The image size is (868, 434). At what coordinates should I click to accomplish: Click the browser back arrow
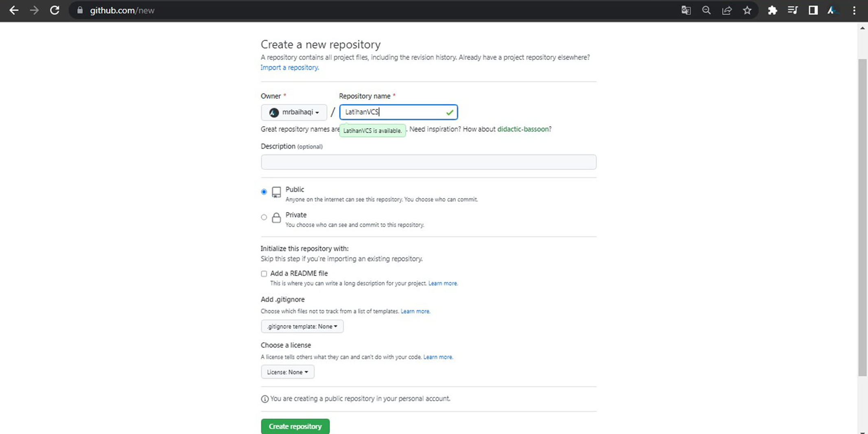pos(15,11)
